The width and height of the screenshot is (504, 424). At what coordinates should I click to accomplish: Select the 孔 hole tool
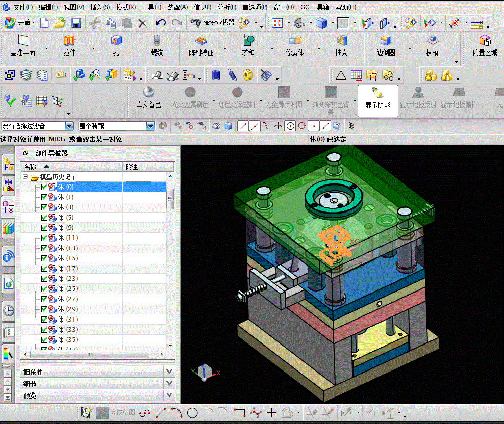click(116, 46)
